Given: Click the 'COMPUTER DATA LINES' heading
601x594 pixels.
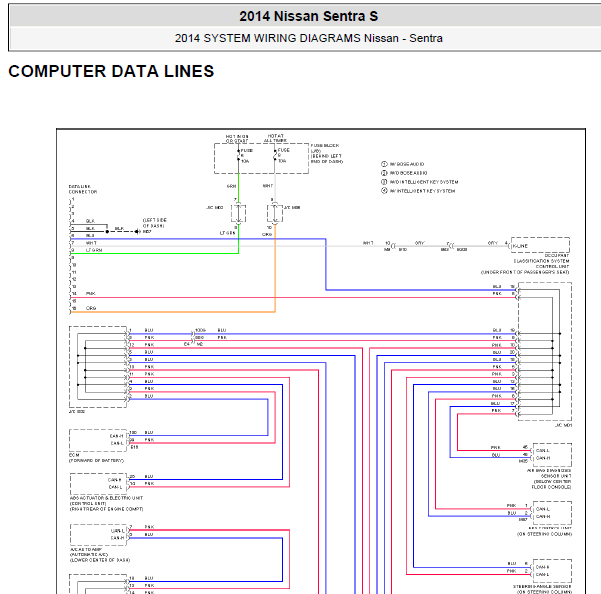Looking at the screenshot, I should [x=111, y=71].
